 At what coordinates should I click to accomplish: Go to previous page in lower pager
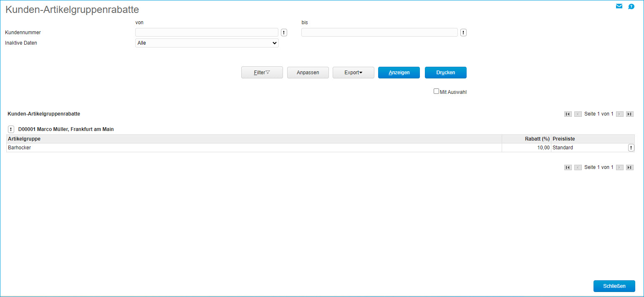tap(578, 167)
